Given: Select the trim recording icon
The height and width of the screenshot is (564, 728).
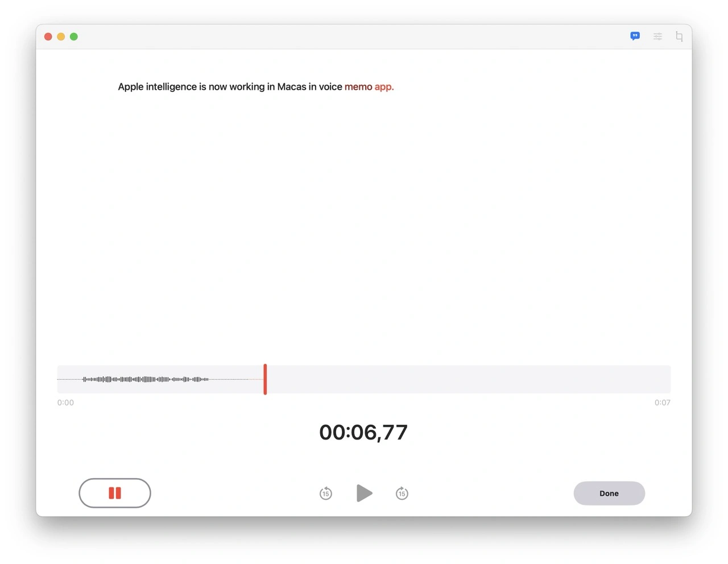Looking at the screenshot, I should (x=679, y=36).
